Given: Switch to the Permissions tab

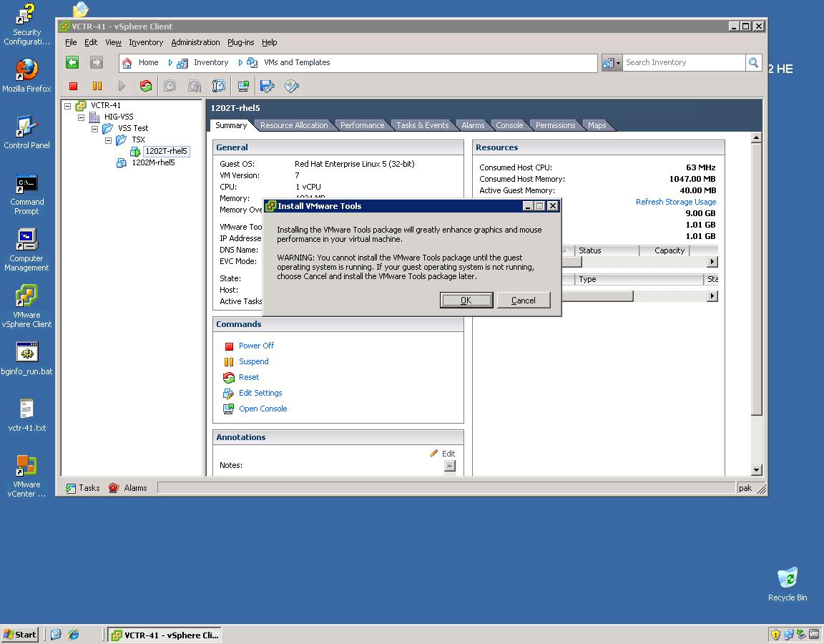Looking at the screenshot, I should 556,126.
